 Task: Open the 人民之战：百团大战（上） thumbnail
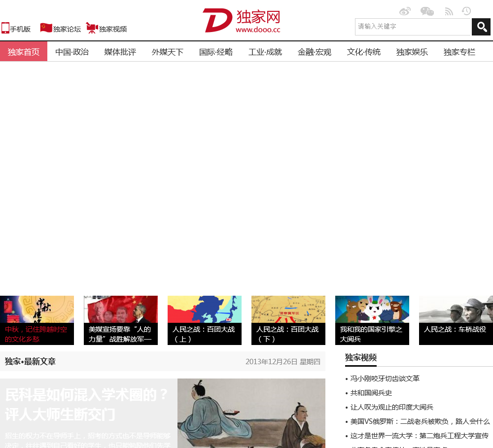click(x=205, y=320)
